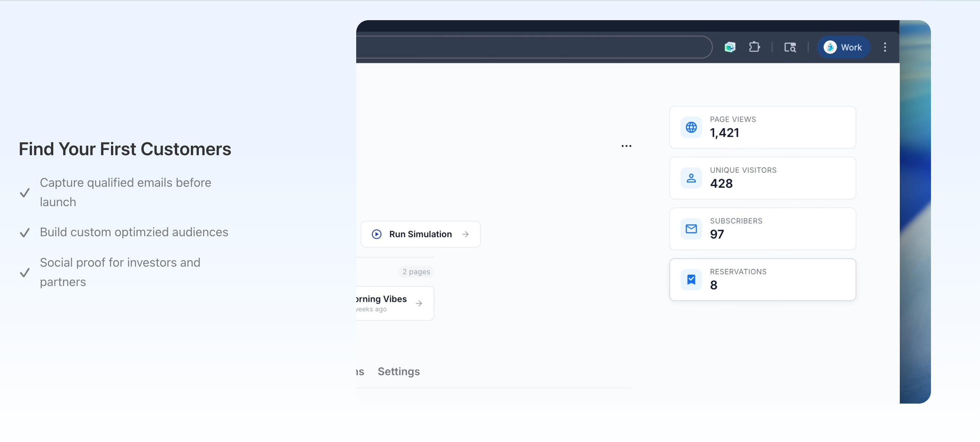980x442 pixels.
Task: Switch to the Settings tab
Action: pos(398,371)
